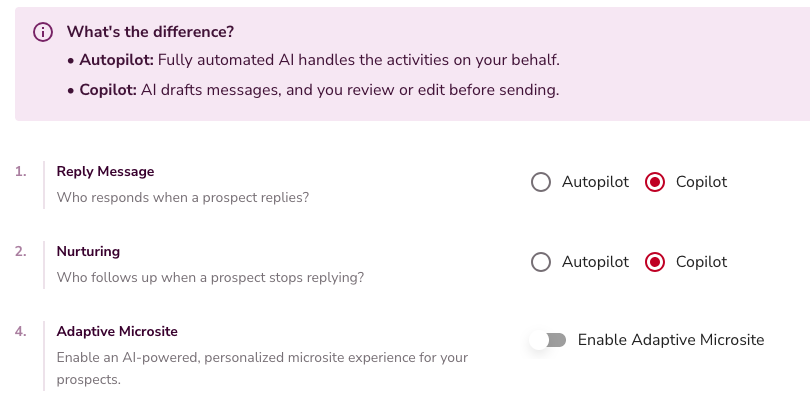Click the Reply Message section title
810x419 pixels.
point(105,171)
